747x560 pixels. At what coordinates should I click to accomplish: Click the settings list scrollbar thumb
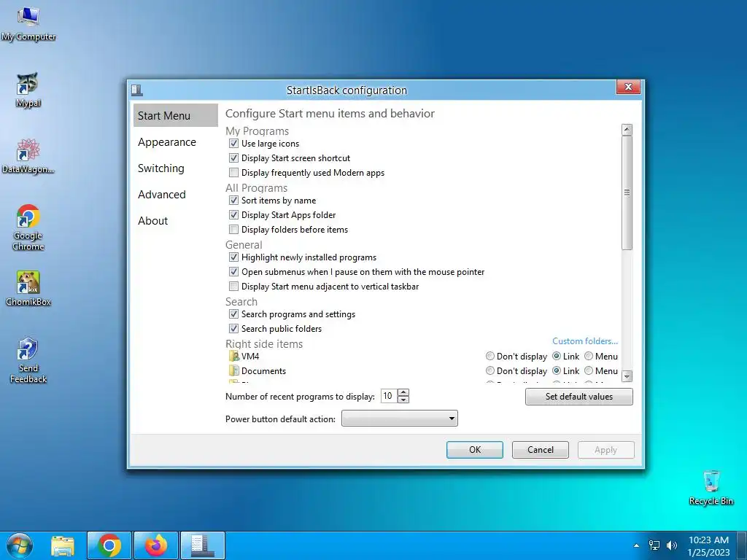point(627,192)
